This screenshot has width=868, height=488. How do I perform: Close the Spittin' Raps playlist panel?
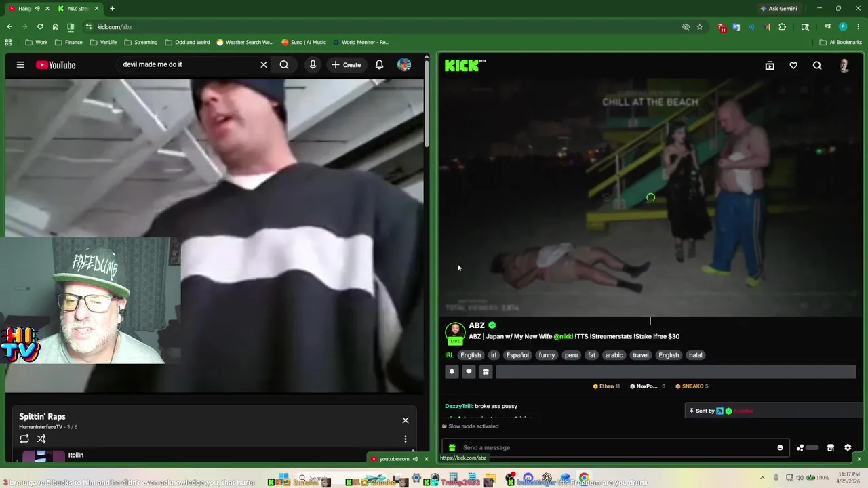[406, 420]
